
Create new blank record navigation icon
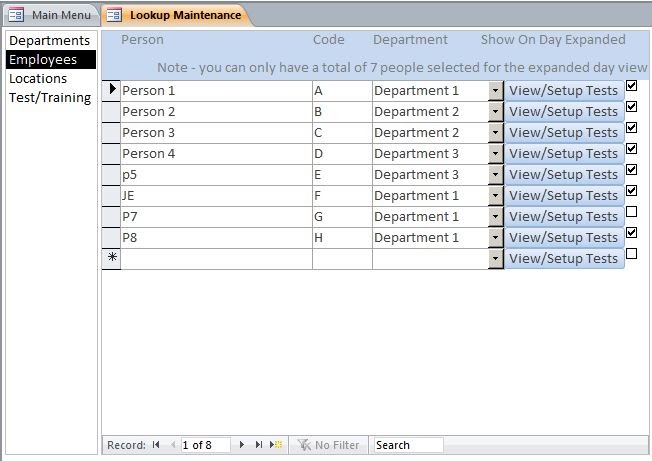pyautogui.click(x=276, y=445)
